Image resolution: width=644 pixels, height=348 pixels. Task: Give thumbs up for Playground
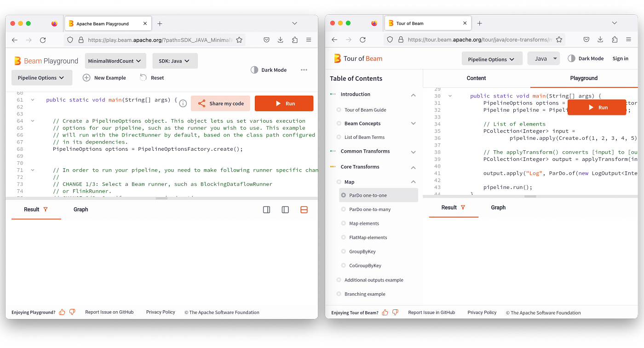[x=62, y=312]
